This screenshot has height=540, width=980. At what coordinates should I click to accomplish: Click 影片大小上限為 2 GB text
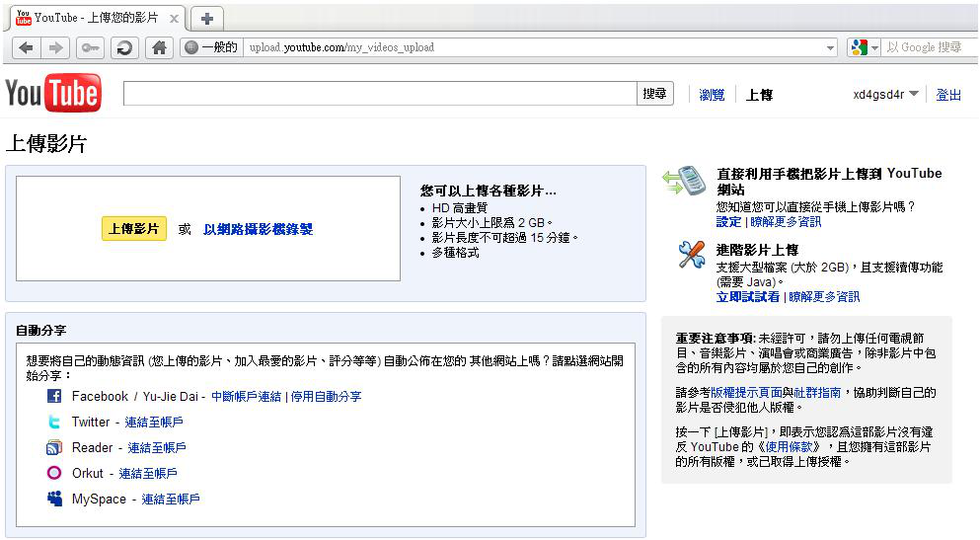pos(491,222)
